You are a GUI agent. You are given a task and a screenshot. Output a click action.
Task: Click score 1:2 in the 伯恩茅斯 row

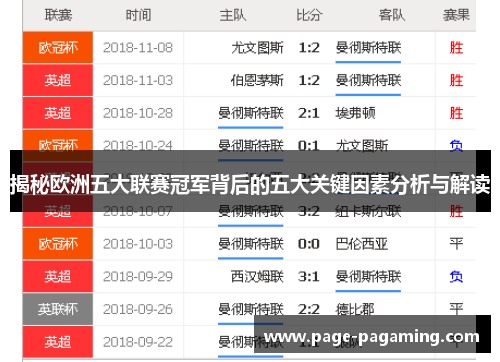[x=309, y=80]
